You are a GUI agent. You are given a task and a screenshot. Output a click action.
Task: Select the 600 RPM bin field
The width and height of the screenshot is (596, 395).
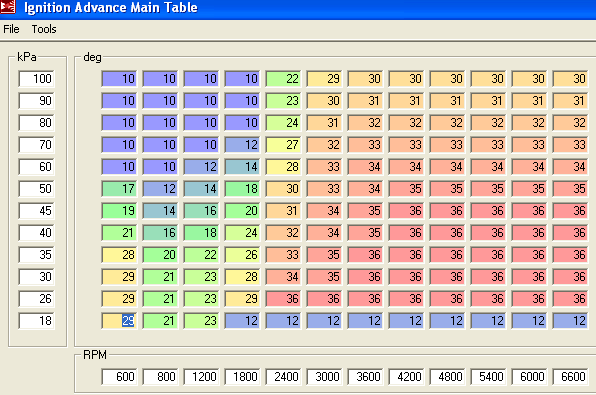(x=119, y=377)
